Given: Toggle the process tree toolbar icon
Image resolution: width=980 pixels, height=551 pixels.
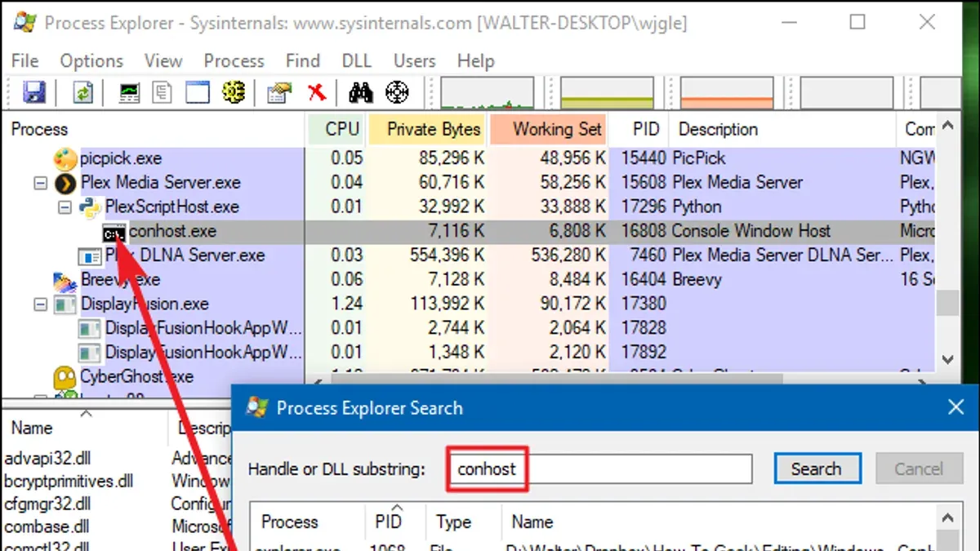Looking at the screenshot, I should (x=163, y=92).
